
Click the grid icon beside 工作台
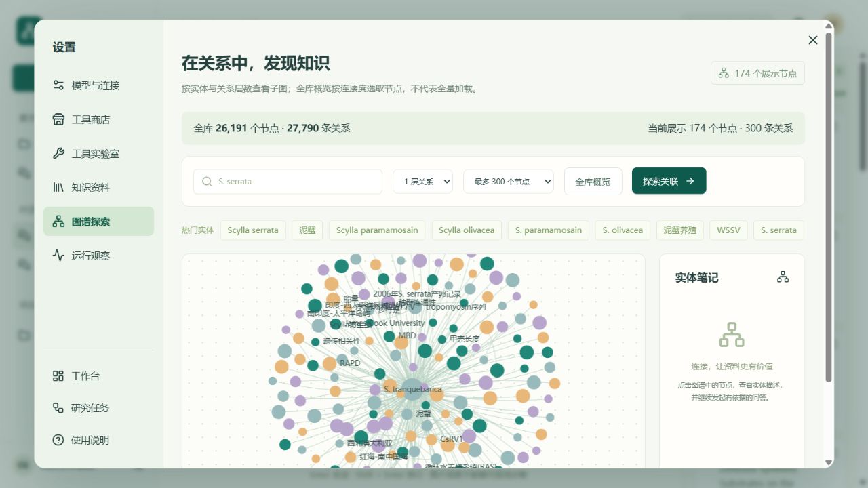click(x=58, y=376)
